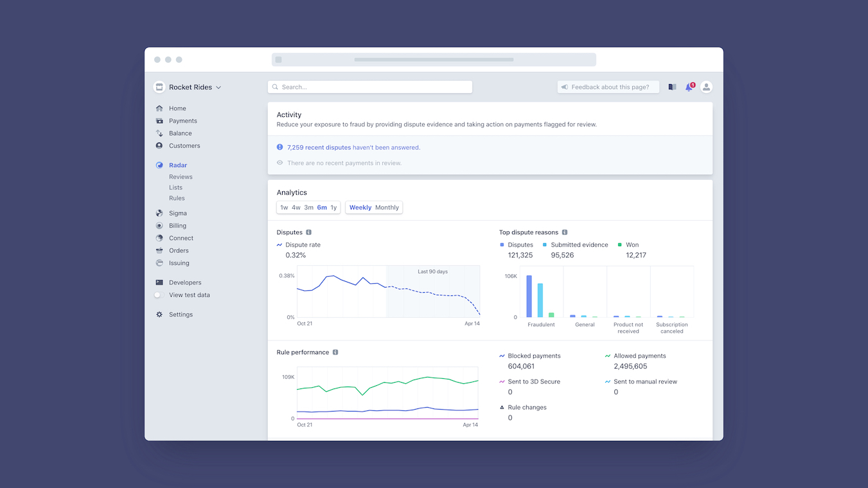The image size is (868, 488).
Task: Navigate to the Rules page
Action: pos(177,198)
